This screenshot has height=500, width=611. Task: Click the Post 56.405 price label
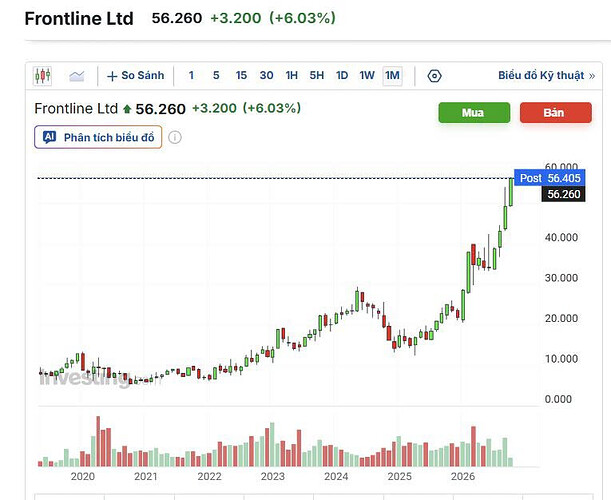point(549,178)
